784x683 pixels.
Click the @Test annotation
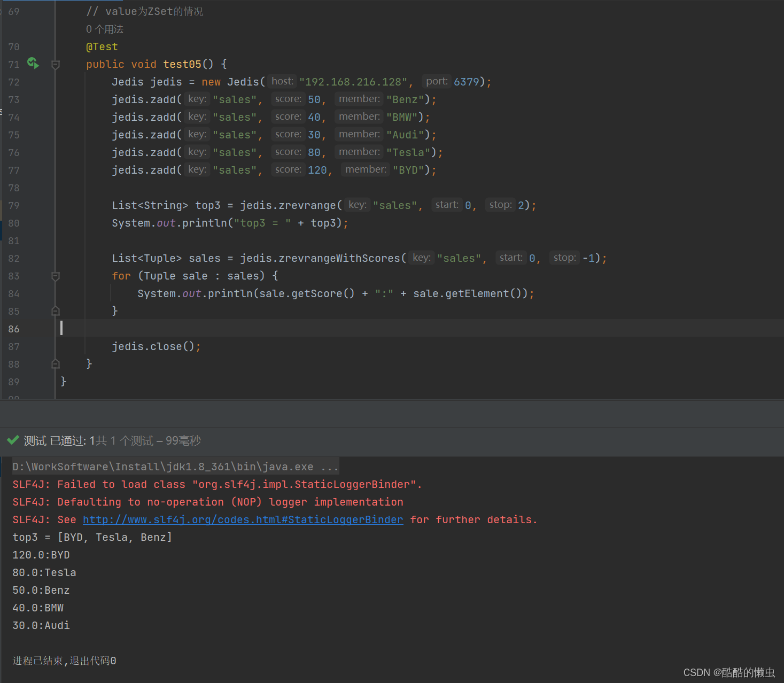click(102, 47)
